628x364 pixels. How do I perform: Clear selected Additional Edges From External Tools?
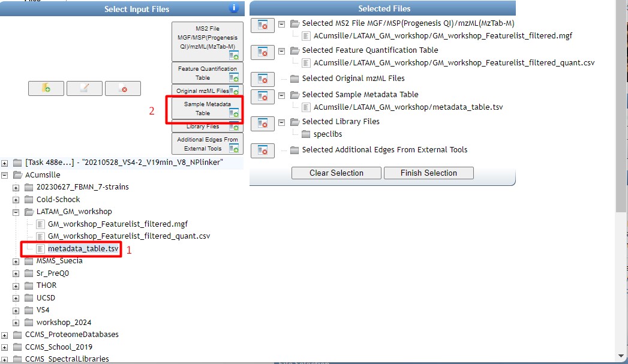(262, 151)
